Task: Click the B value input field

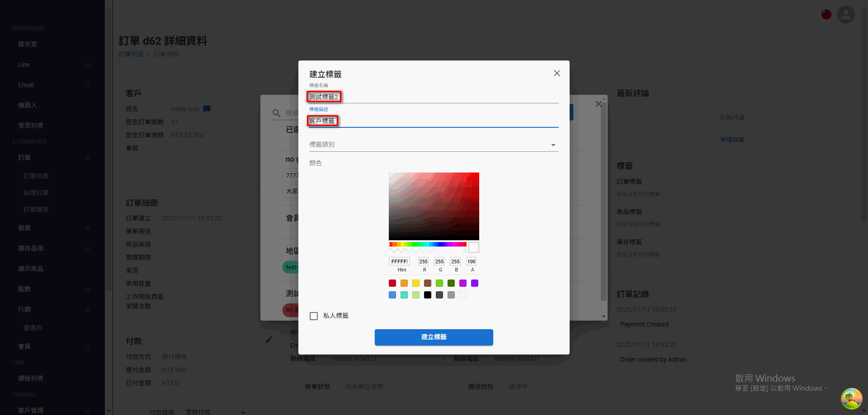Action: click(x=456, y=261)
